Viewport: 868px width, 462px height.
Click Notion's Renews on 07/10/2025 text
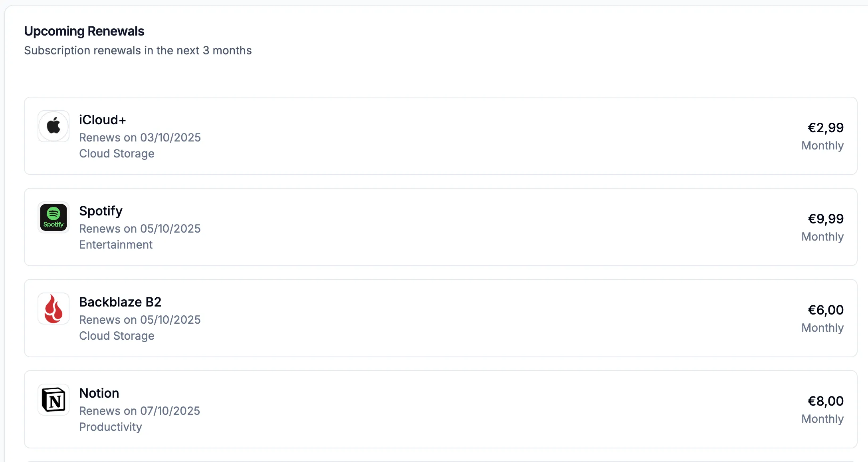pos(139,411)
